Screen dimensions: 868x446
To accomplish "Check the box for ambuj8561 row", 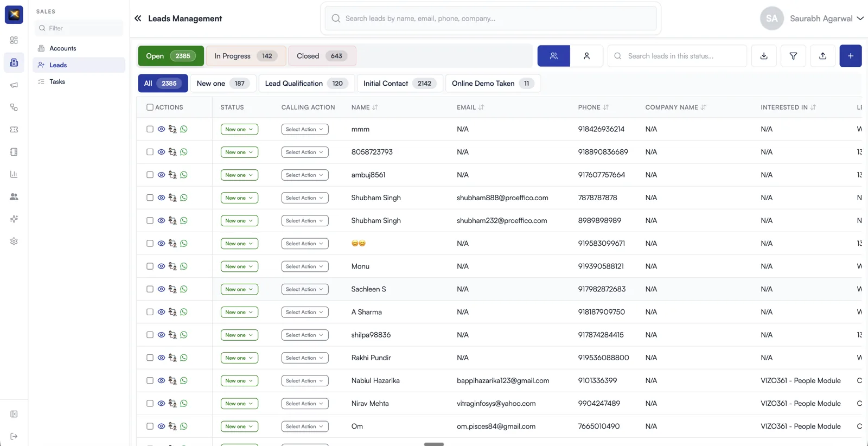I will [150, 175].
